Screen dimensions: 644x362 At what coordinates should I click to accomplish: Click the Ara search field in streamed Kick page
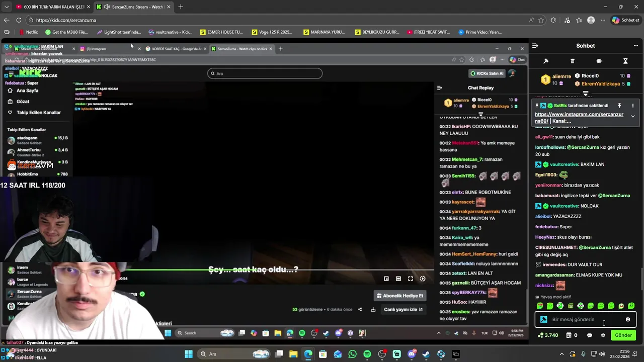pyautogui.click(x=265, y=73)
